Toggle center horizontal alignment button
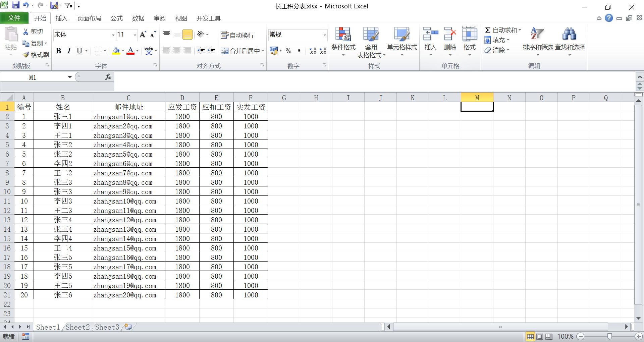 [177, 51]
